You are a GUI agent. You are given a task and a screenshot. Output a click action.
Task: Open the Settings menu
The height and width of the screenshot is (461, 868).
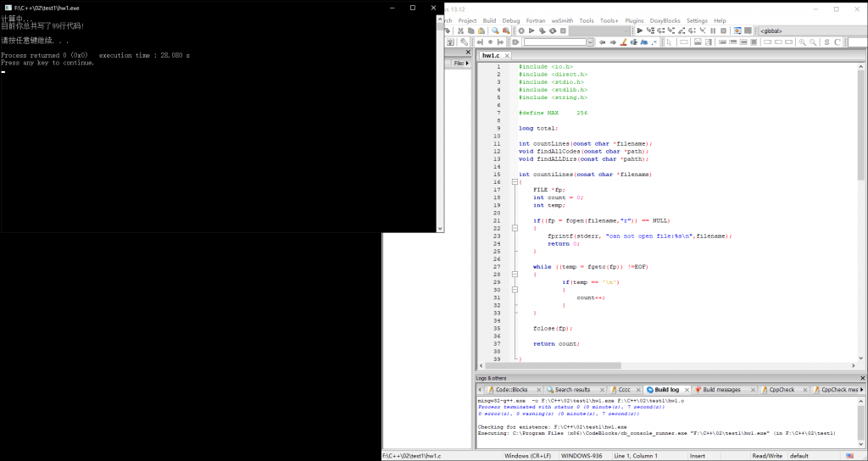click(697, 20)
